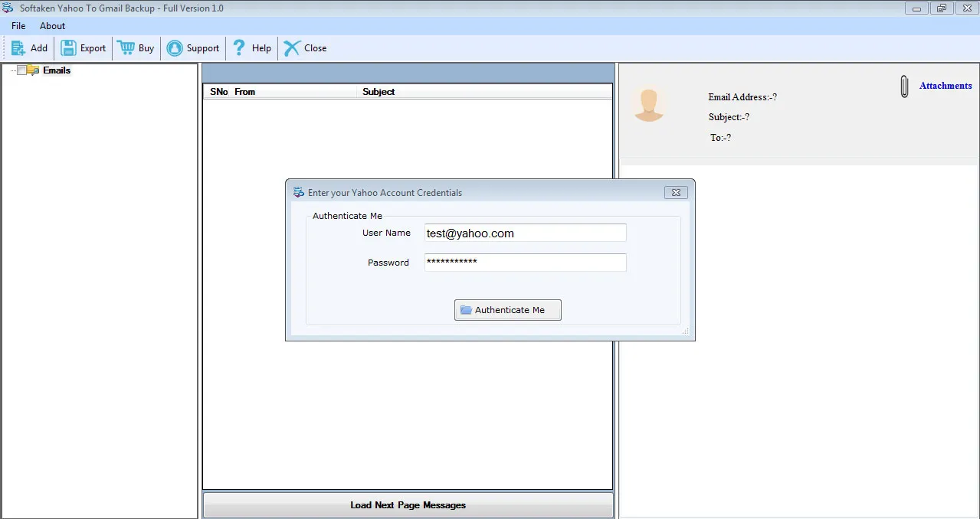Close the Yahoo credentials dialog

[676, 193]
